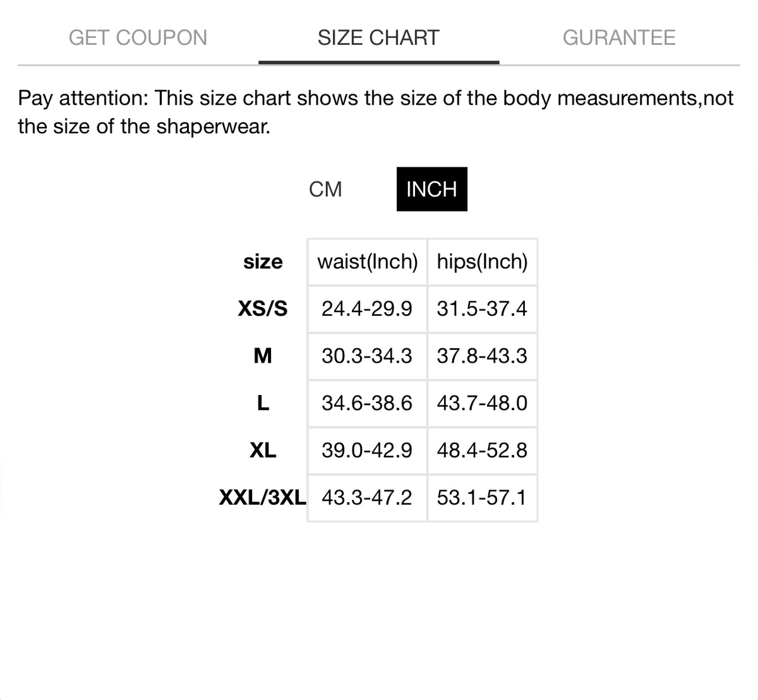758x700 pixels.
Task: Click the 37.8-43.3 hips cell
Action: click(482, 356)
